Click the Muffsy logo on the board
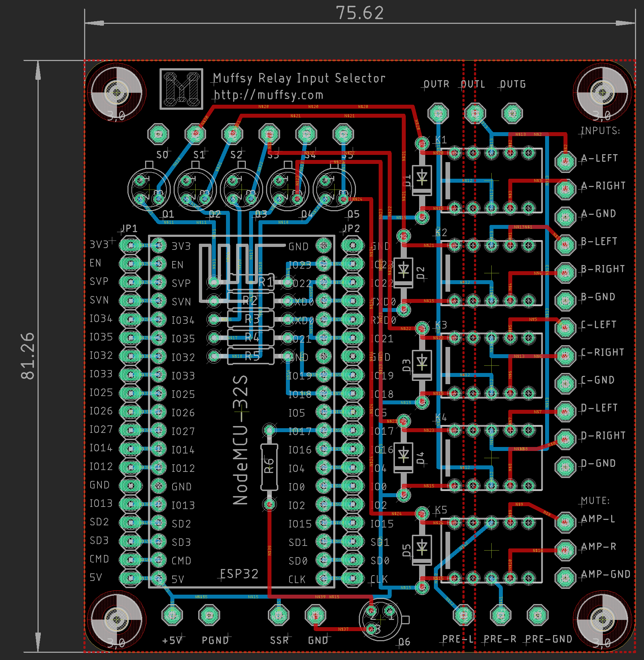Screen dimensions: 644x660 click(x=181, y=88)
